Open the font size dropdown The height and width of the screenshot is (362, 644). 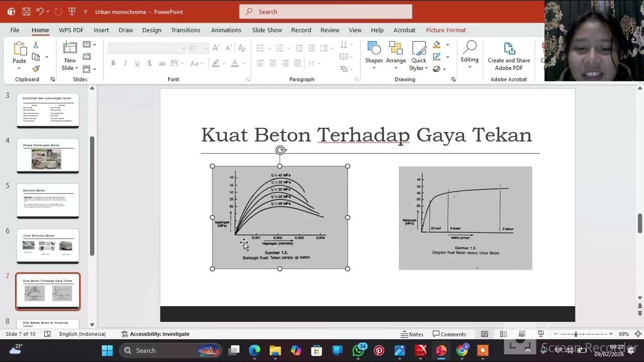pyautogui.click(x=206, y=48)
